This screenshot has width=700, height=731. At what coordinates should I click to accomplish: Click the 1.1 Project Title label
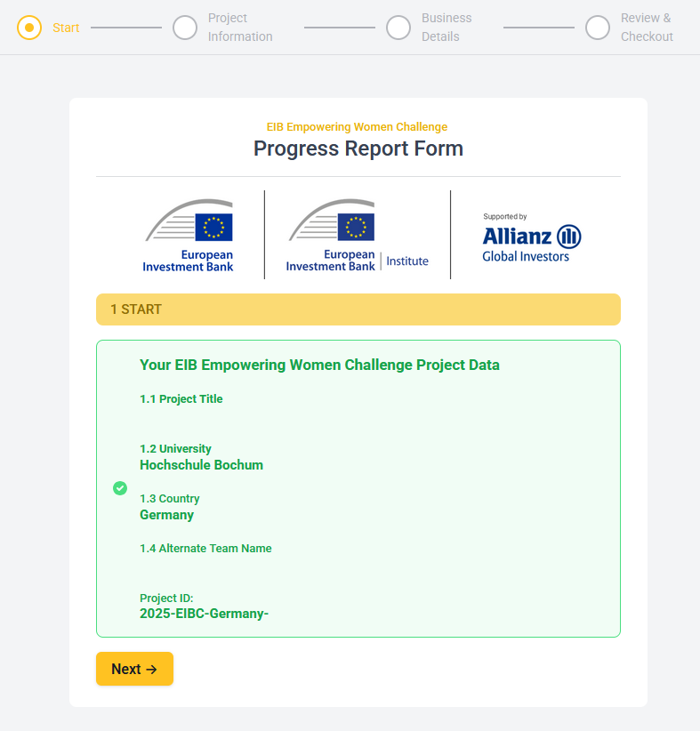click(181, 399)
